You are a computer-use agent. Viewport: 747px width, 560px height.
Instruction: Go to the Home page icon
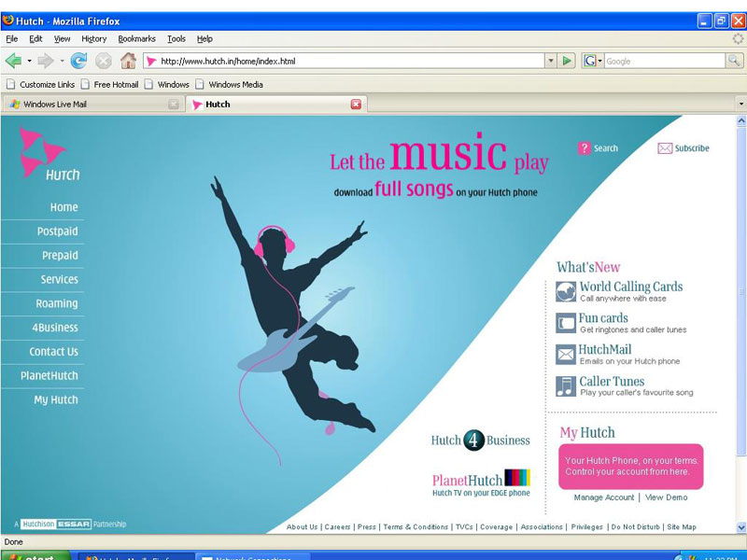point(128,61)
